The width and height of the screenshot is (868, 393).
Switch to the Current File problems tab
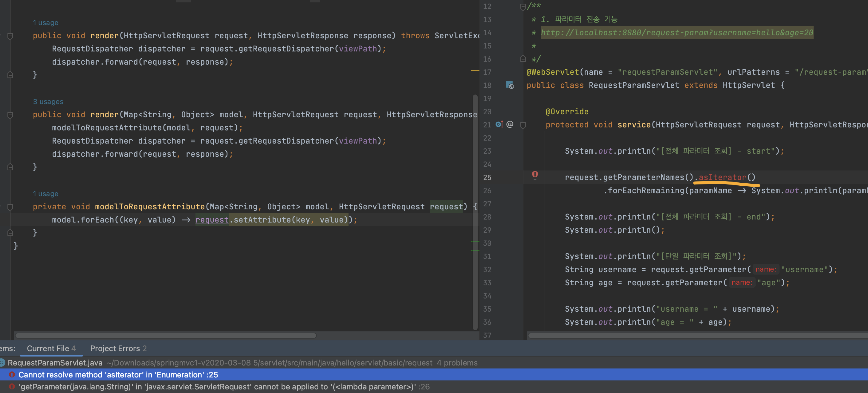pyautogui.click(x=51, y=348)
